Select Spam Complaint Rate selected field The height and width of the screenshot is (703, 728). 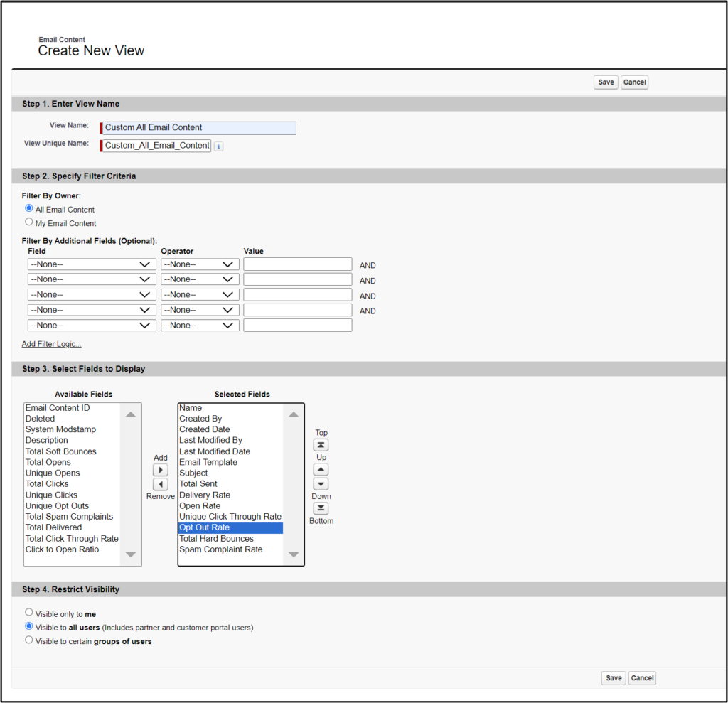click(x=231, y=549)
